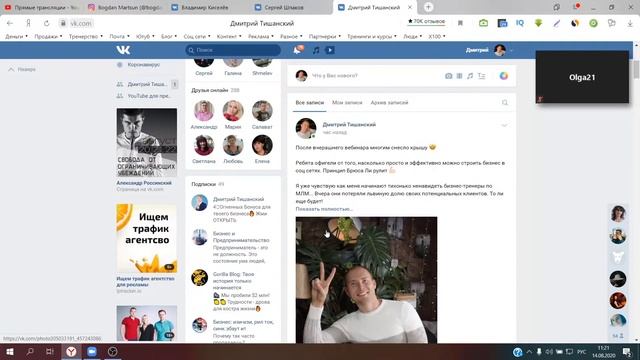Select the Все записи wall tab
The image size is (640, 360).
tap(310, 102)
